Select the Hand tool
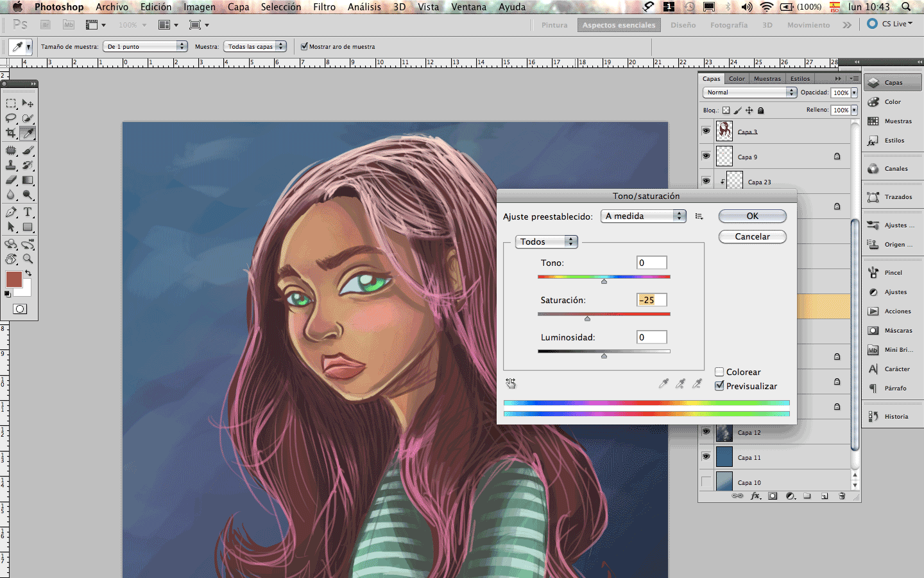The width and height of the screenshot is (924, 578). [x=11, y=259]
